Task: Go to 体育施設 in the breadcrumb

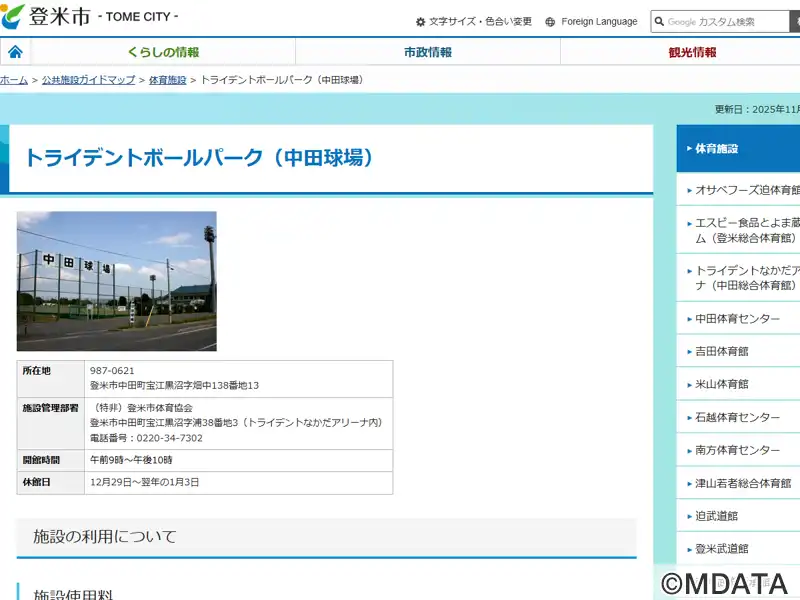Action: tap(167, 79)
